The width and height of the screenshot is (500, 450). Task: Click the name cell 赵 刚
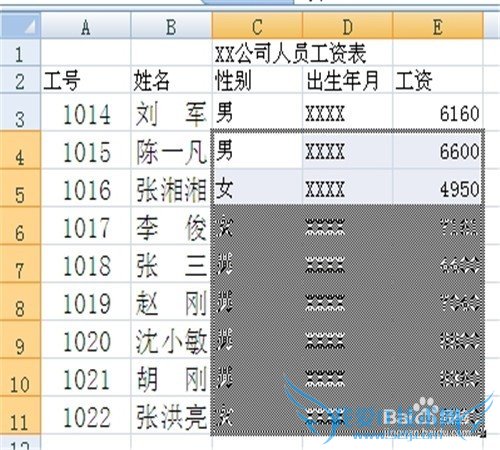[x=171, y=301]
